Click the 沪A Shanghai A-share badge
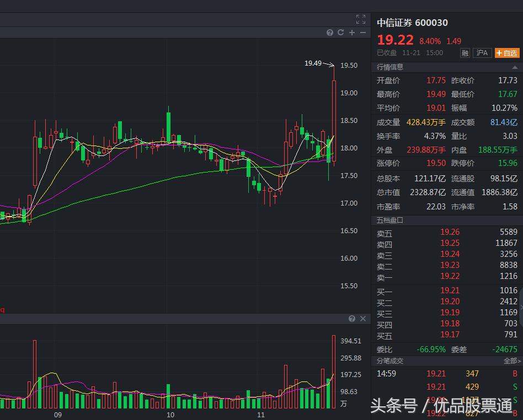The image size is (523, 420). tap(482, 53)
